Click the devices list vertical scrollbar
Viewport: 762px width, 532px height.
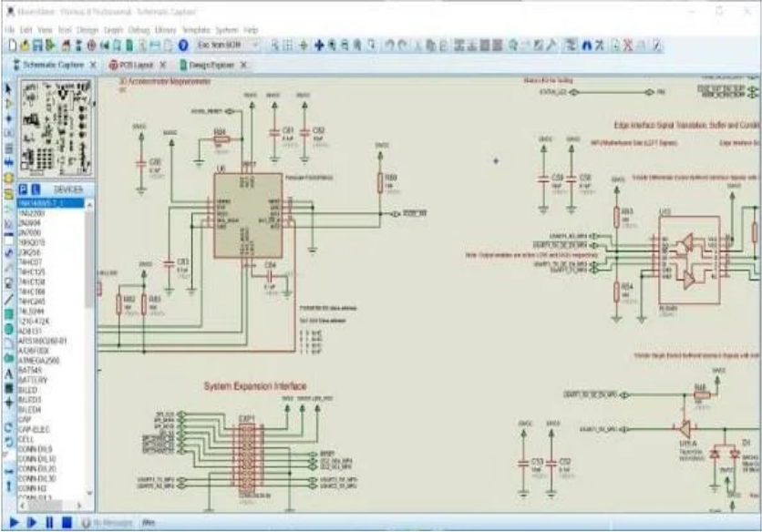89,349
